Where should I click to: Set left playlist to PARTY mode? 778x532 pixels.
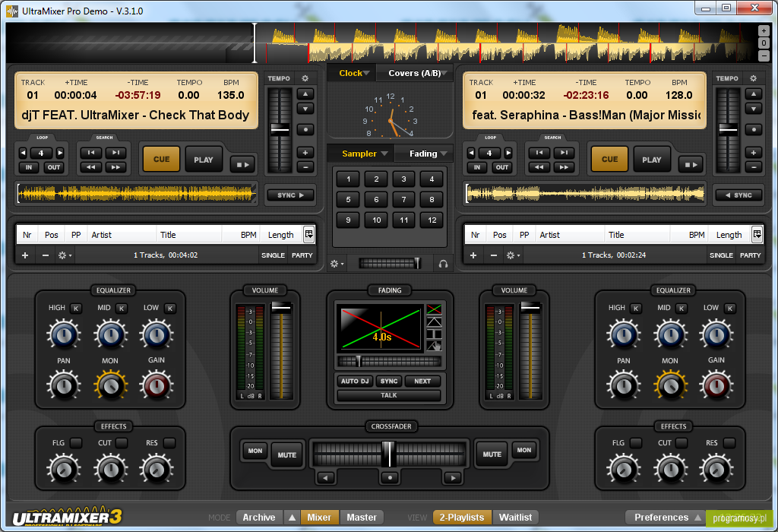click(x=302, y=255)
